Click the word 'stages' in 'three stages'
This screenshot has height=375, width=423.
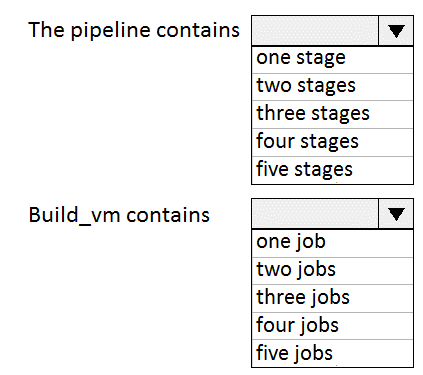pos(339,115)
